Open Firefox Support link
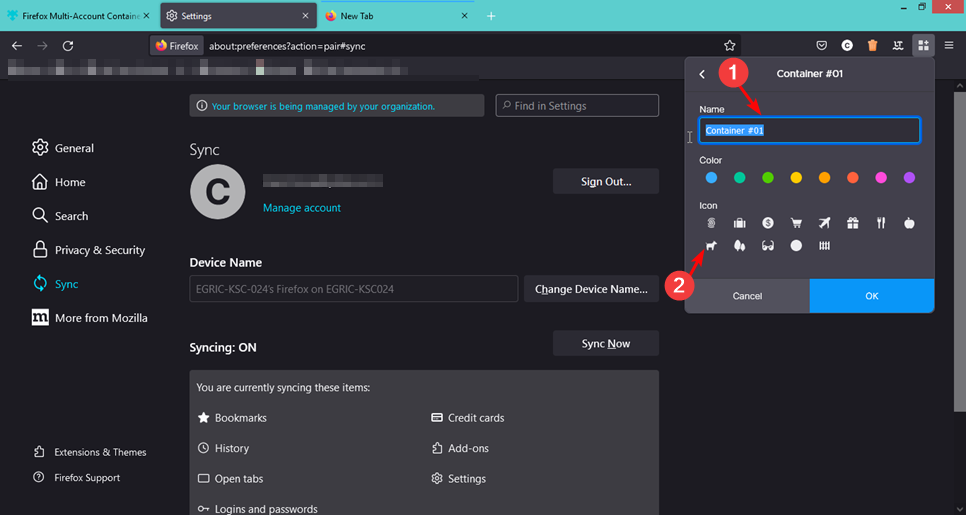The image size is (966, 515). coord(76,477)
